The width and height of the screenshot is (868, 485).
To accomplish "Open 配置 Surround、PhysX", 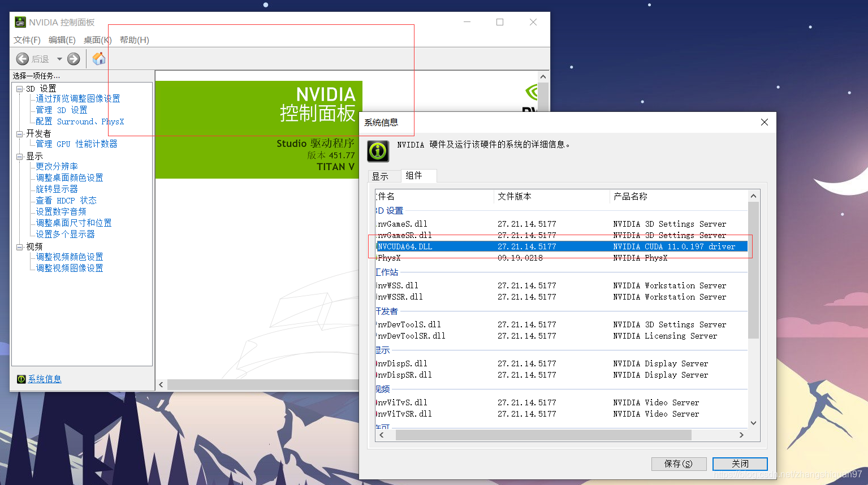I will click(80, 121).
